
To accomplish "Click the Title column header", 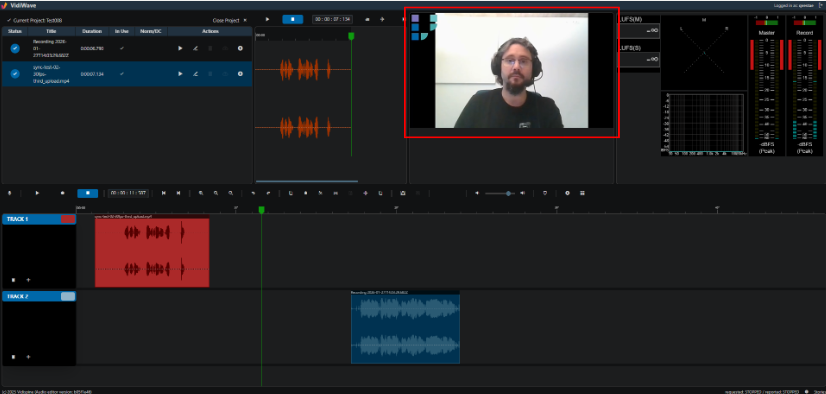I will pos(51,31).
